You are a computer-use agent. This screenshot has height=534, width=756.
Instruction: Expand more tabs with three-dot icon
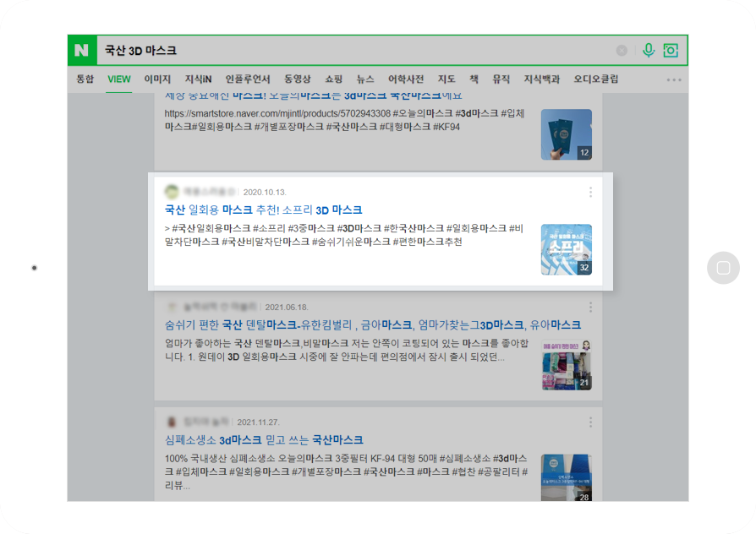pos(674,80)
